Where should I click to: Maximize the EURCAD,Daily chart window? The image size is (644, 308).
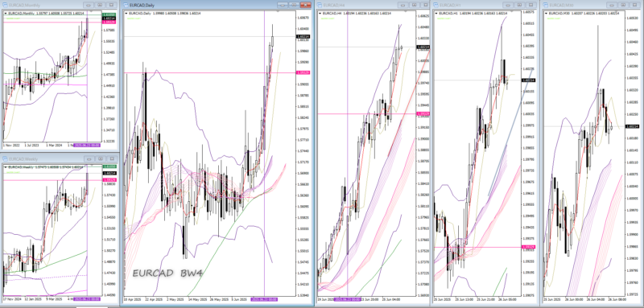(293, 5)
